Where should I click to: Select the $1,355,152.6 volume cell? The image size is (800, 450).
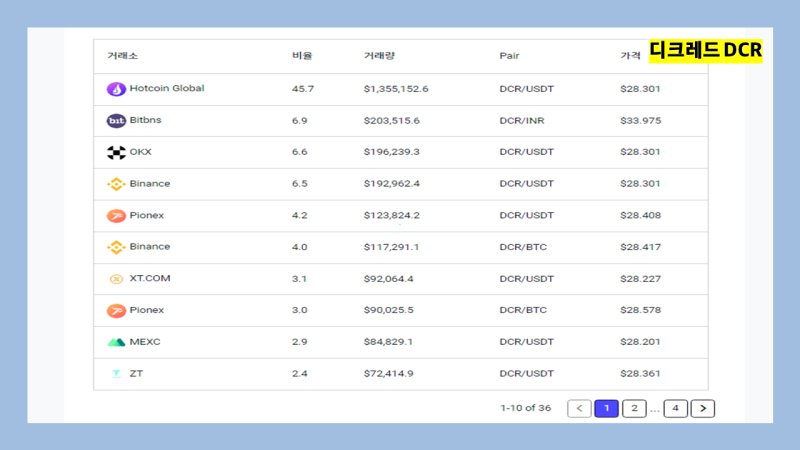(396, 89)
